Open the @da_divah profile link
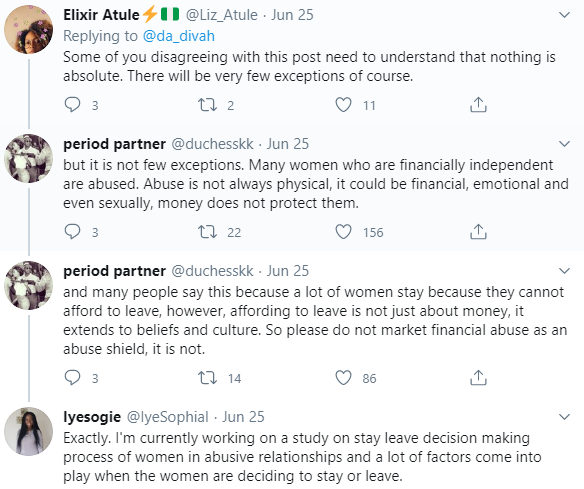This screenshot has height=489, width=584. (178, 36)
